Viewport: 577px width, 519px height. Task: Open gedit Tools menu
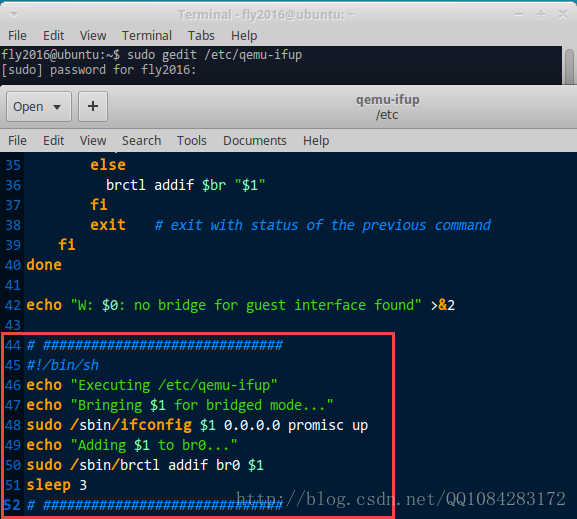coord(192,141)
